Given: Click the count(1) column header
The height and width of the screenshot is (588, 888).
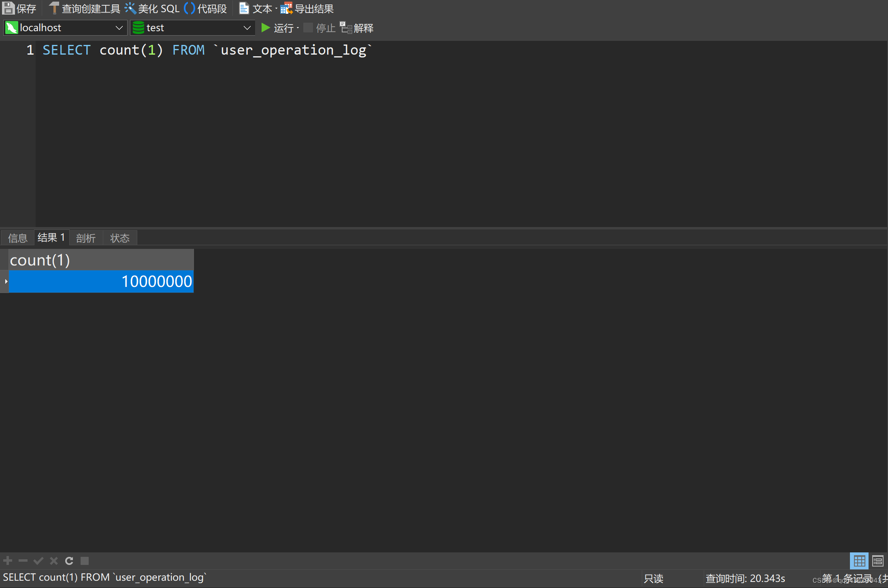Looking at the screenshot, I should pyautogui.click(x=101, y=260).
